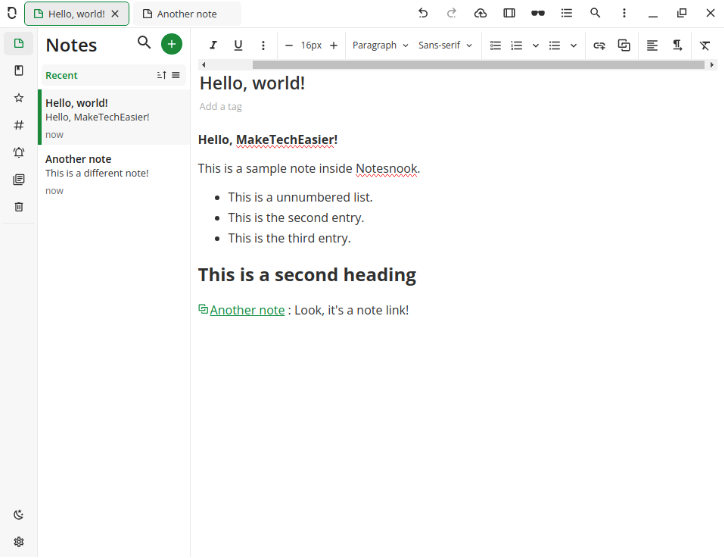This screenshot has height=558, width=724.
Task: Click the 'This is the third entry.' bullet
Action: 289,238
